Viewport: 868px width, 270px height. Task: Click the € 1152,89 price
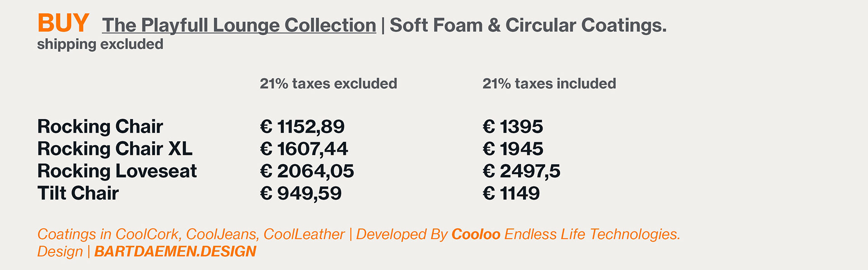tap(302, 126)
